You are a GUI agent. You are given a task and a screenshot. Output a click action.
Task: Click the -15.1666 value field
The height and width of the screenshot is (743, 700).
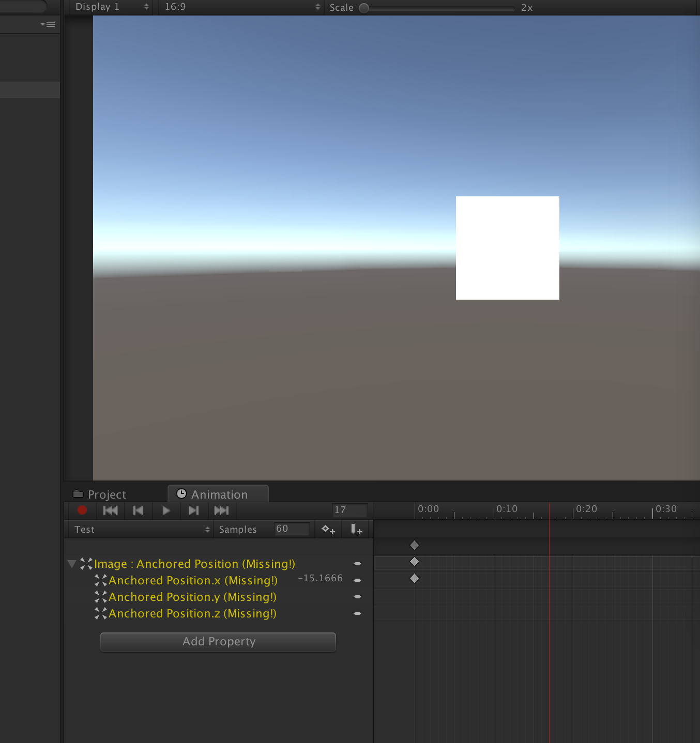(321, 578)
